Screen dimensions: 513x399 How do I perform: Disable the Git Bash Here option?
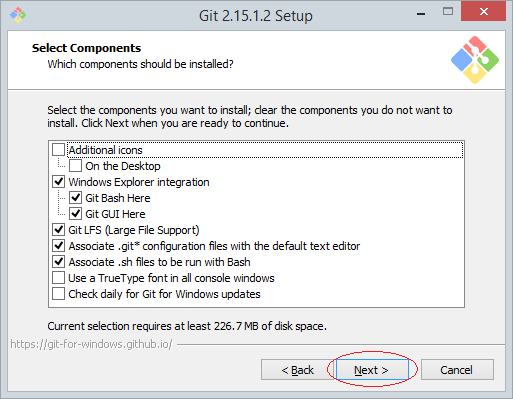[75, 198]
